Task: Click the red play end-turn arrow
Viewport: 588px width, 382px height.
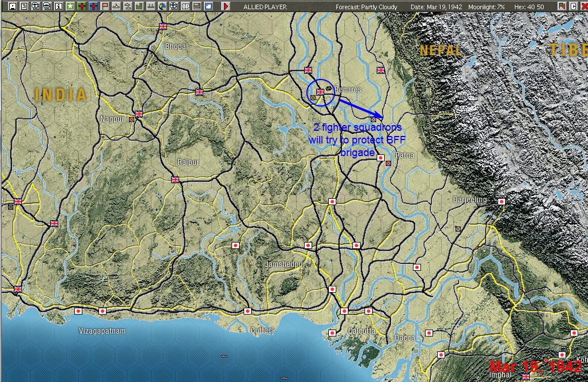Action: pos(226,6)
